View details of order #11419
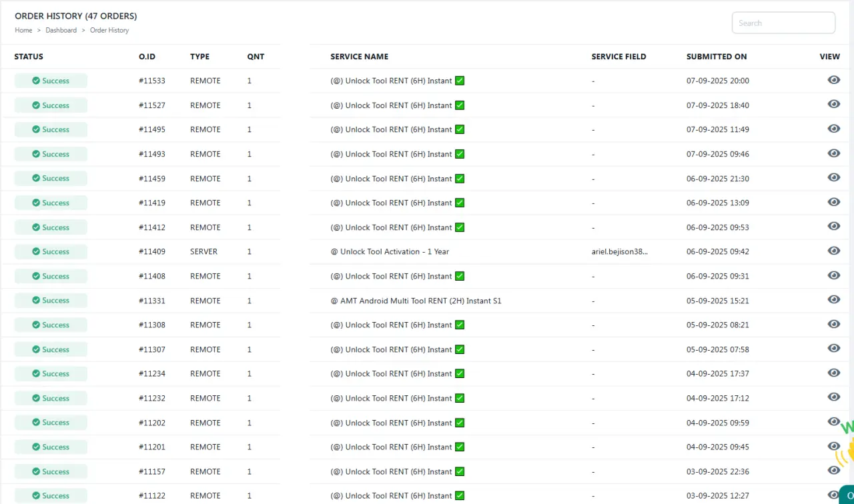Image resolution: width=854 pixels, height=504 pixels. (x=833, y=202)
